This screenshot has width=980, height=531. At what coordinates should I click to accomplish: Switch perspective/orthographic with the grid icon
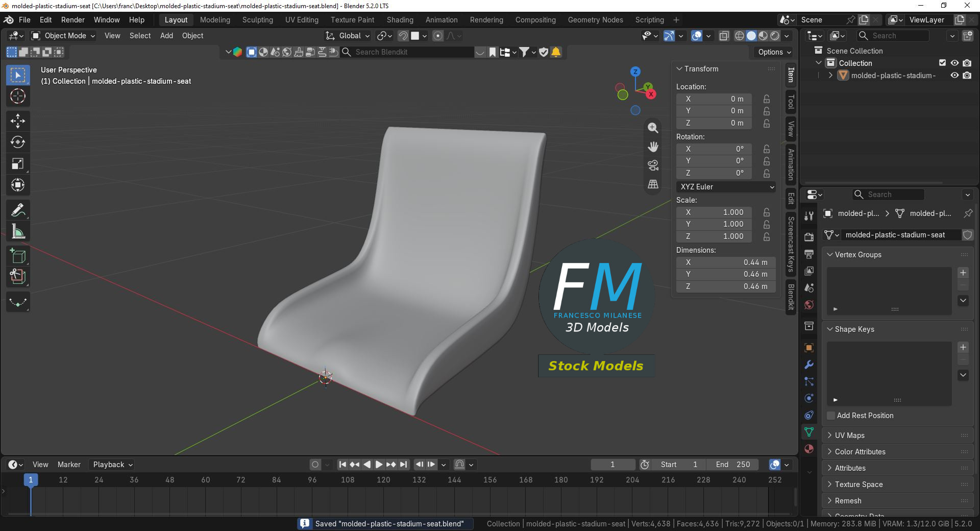click(653, 184)
